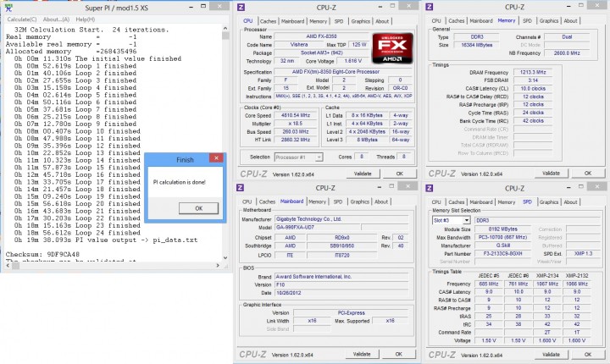
Task: Open the About...(A) menu in Super PI
Action: [x=56, y=19]
